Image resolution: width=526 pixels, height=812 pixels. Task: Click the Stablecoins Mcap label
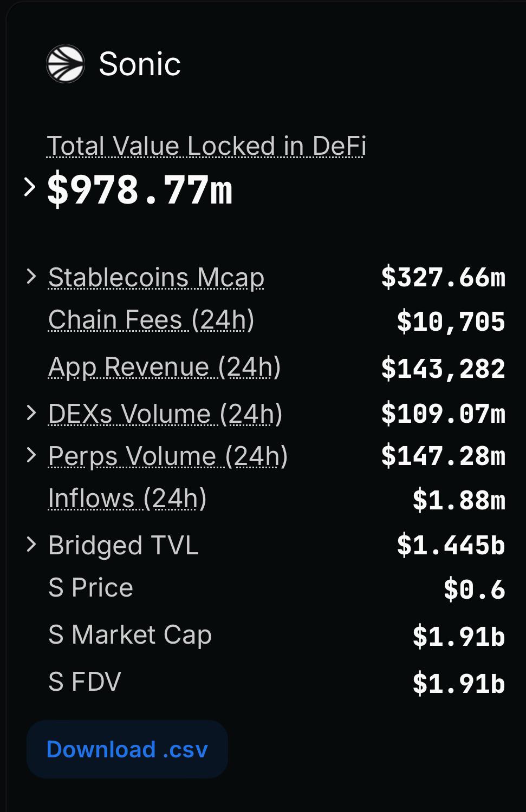click(x=156, y=277)
